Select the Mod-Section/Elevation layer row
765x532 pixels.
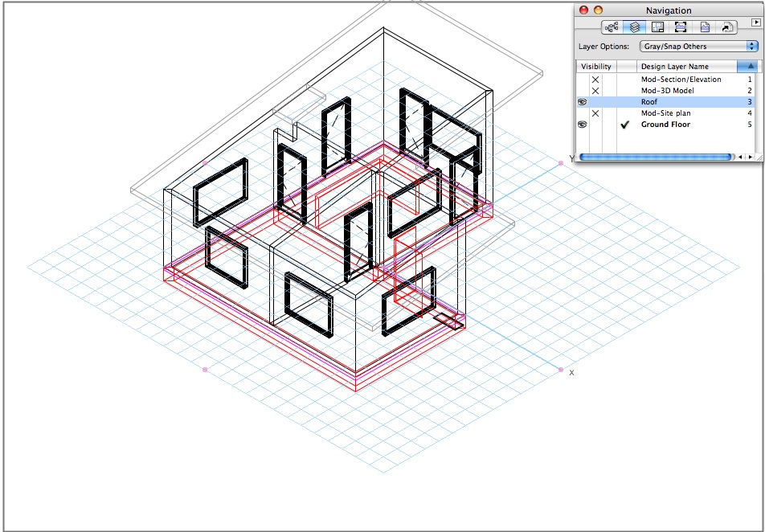coord(665,80)
